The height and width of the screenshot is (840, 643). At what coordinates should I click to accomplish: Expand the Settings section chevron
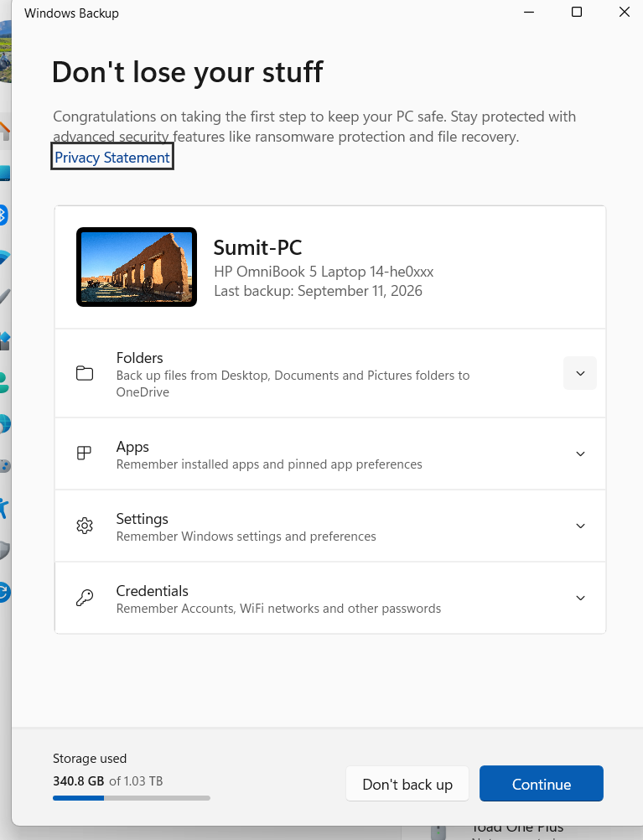(580, 526)
